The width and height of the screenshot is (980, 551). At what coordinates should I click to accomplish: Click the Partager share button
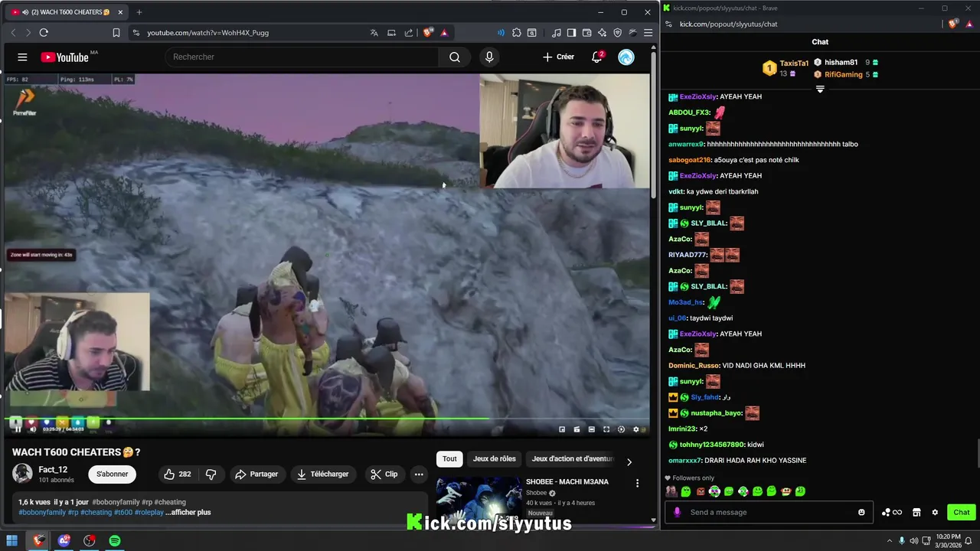[x=256, y=474]
